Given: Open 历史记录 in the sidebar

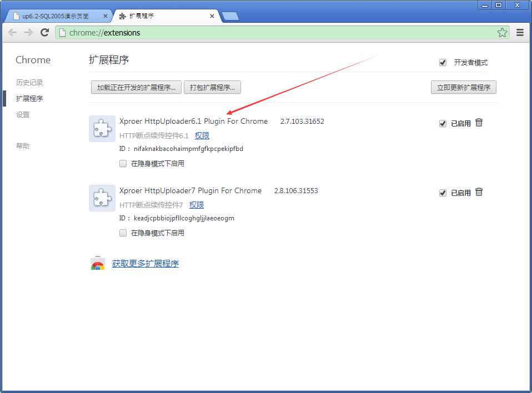Looking at the screenshot, I should (29, 82).
